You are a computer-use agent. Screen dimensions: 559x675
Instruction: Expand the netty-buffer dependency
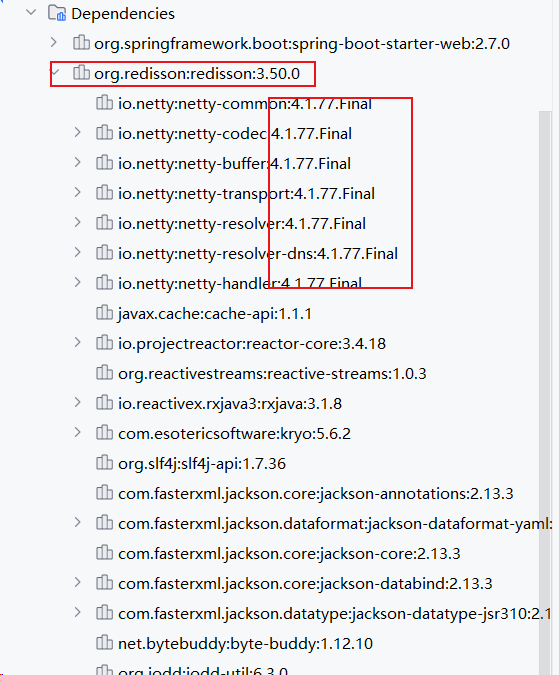[x=77, y=163]
